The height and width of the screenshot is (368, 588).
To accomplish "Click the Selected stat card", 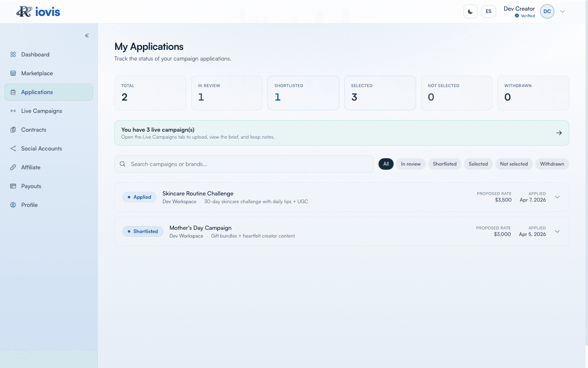I will tap(380, 93).
